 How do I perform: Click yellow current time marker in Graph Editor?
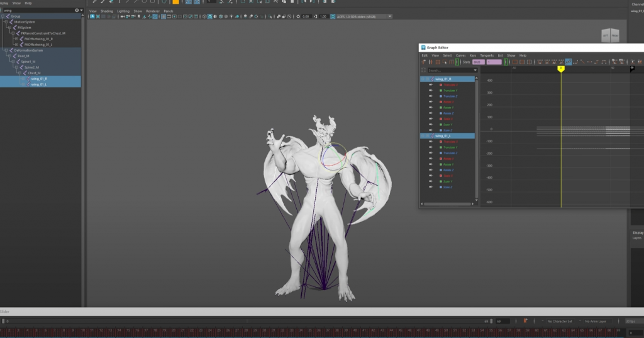[x=560, y=69]
